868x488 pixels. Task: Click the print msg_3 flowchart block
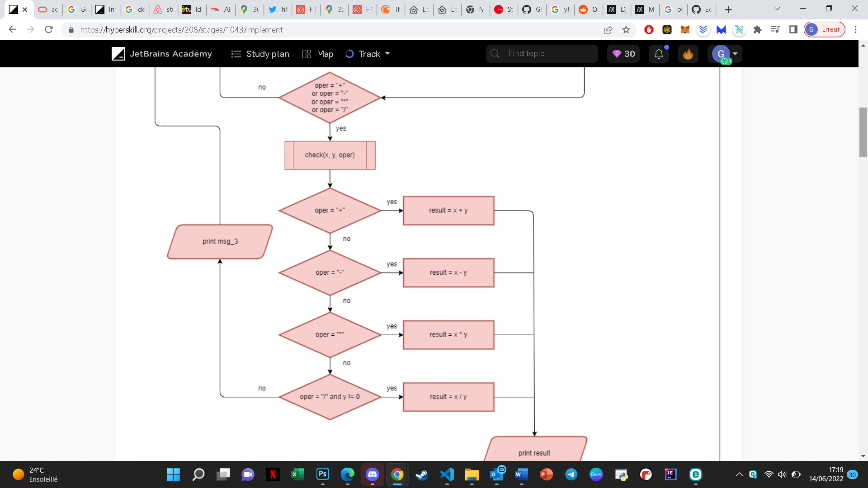[x=220, y=242]
